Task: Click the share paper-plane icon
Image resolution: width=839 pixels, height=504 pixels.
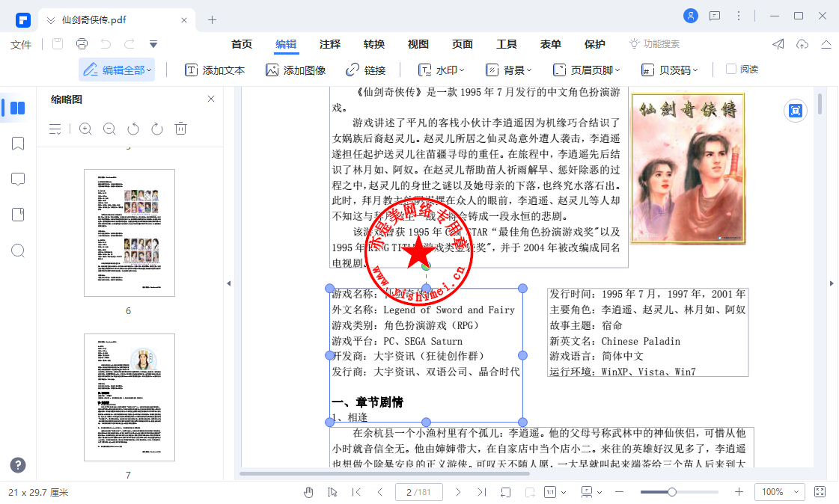Action: [x=778, y=44]
